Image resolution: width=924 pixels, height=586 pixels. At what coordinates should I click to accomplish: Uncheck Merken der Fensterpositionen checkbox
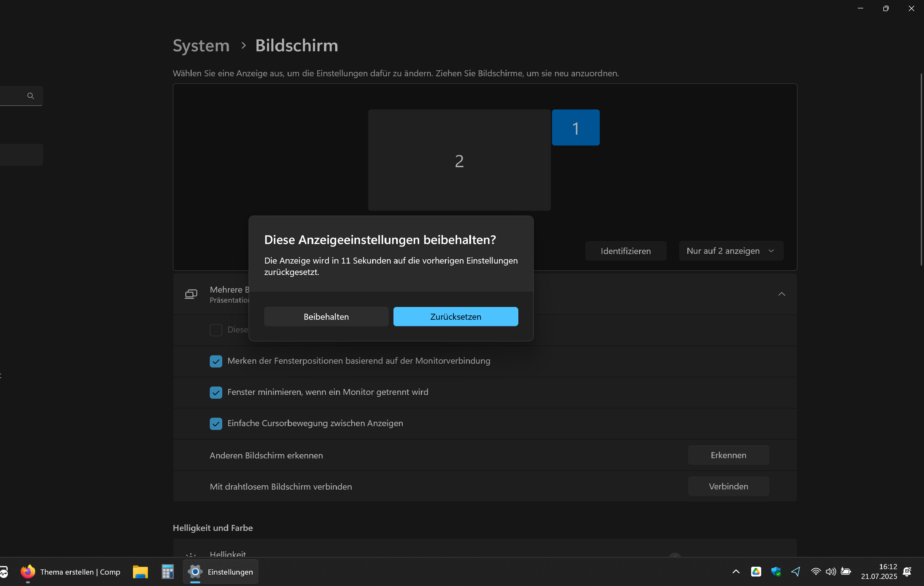[x=216, y=361]
